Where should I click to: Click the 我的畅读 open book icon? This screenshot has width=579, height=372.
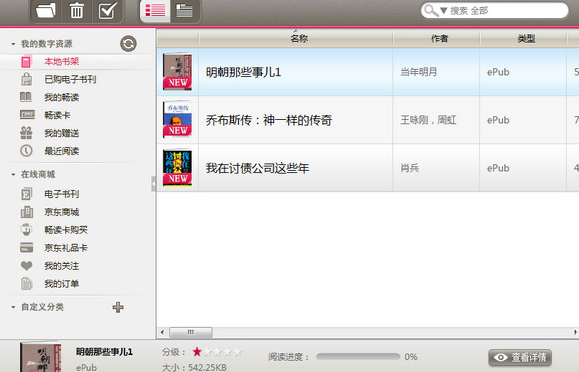click(x=25, y=97)
